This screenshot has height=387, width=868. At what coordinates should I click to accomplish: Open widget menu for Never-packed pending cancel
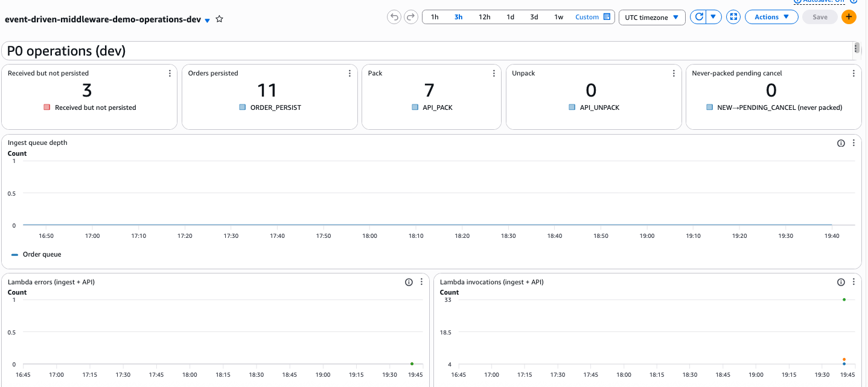(854, 73)
